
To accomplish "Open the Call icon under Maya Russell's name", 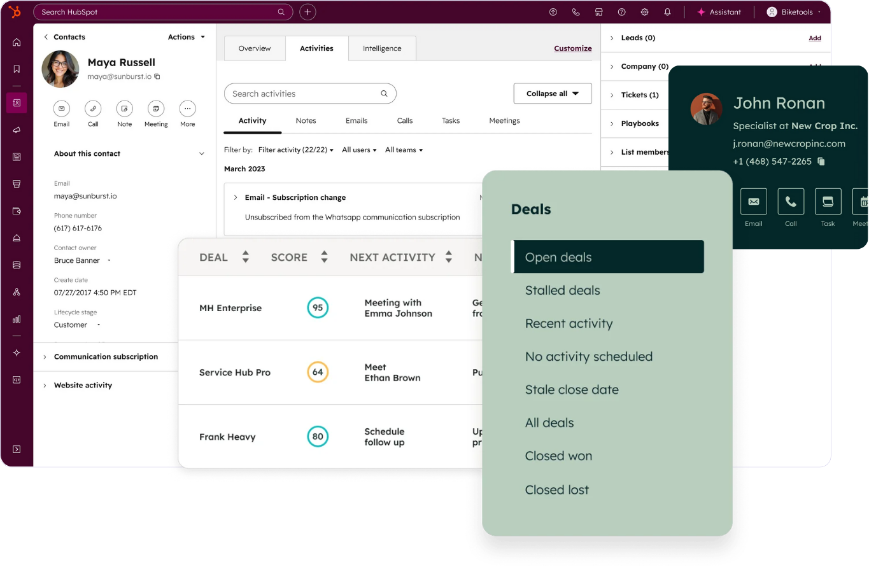I will [93, 109].
